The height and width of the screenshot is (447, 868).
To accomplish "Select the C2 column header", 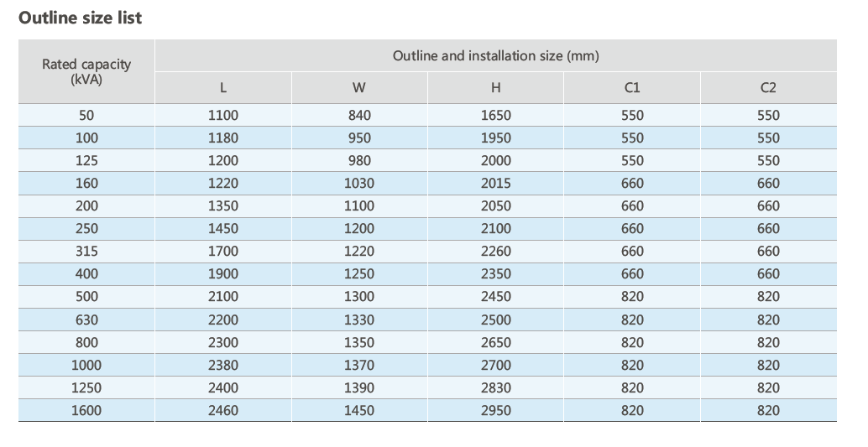I will (x=767, y=88).
